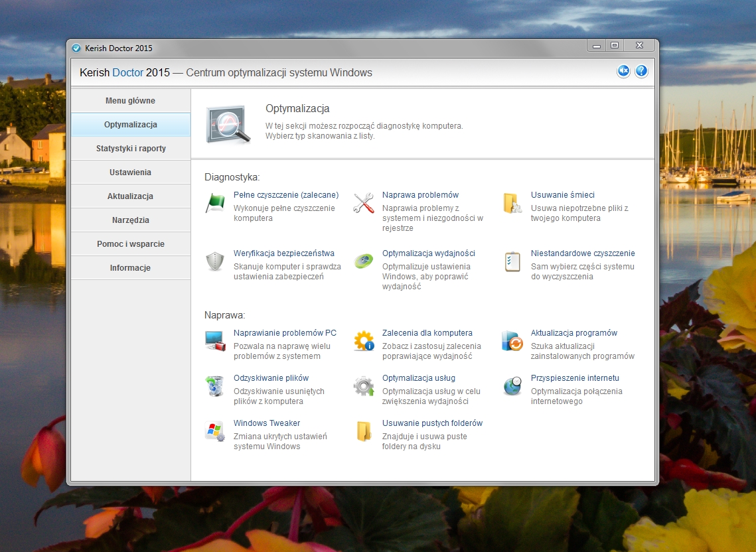Open the Ustawienia tab
Viewport: 756px width, 552px height.
click(x=131, y=172)
